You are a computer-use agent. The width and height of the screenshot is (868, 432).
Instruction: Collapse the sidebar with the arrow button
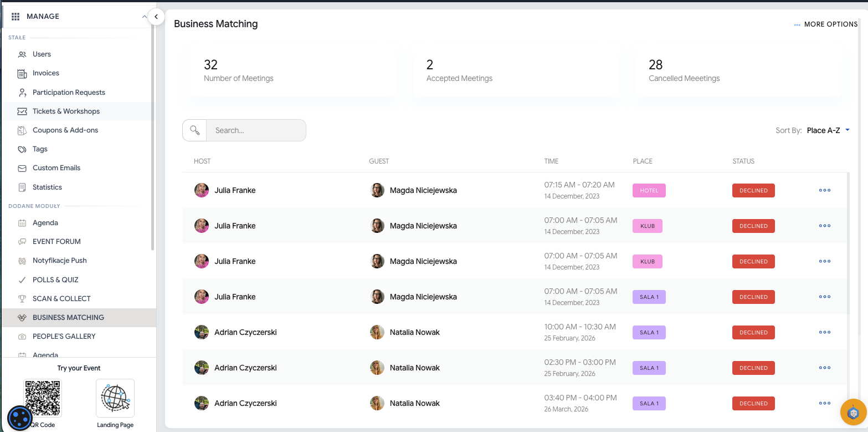(x=156, y=17)
